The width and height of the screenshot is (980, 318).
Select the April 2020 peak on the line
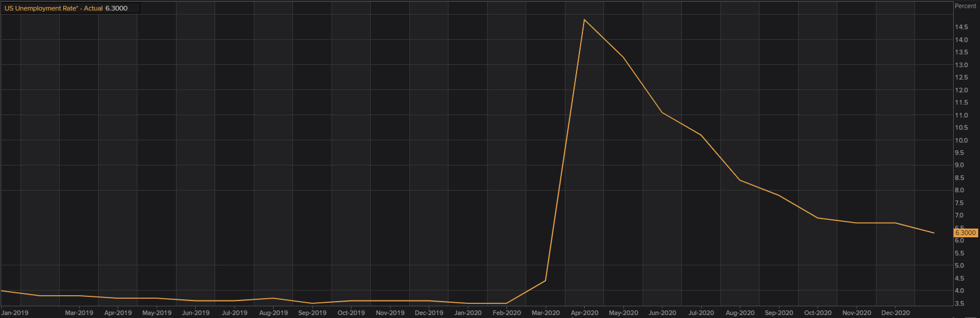(584, 20)
